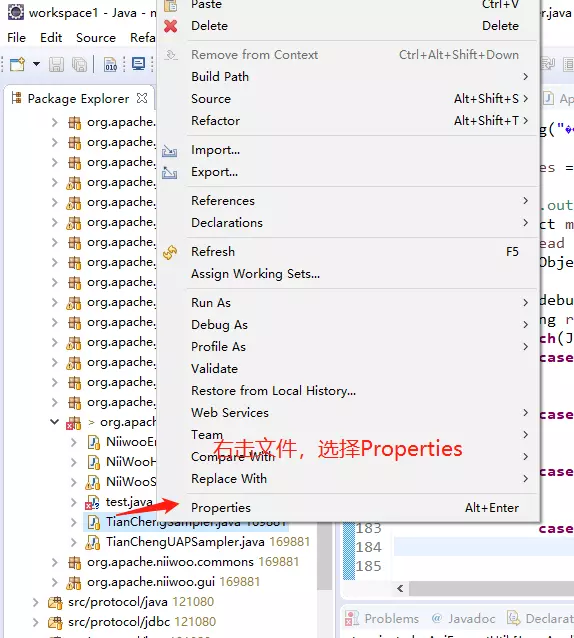Screen dimensions: 574x638
Task: Click the monitor icon in toolbar
Action: coord(139,64)
